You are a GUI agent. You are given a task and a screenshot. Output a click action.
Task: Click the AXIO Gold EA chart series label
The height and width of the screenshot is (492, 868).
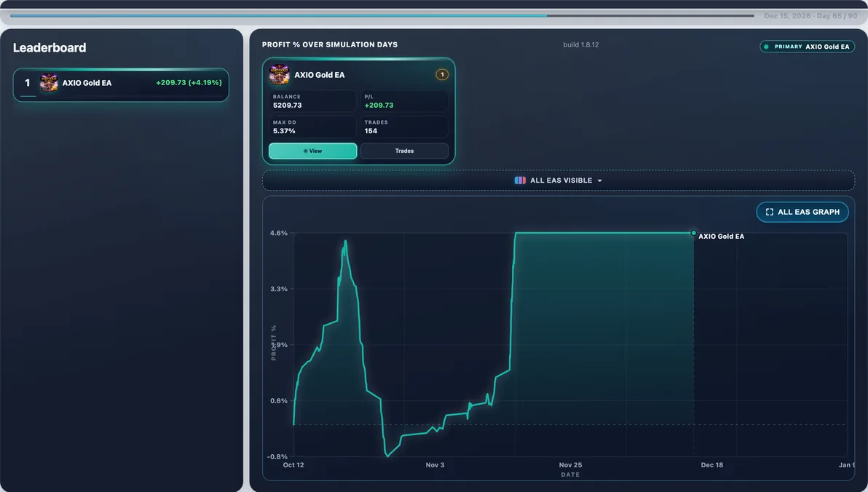722,237
